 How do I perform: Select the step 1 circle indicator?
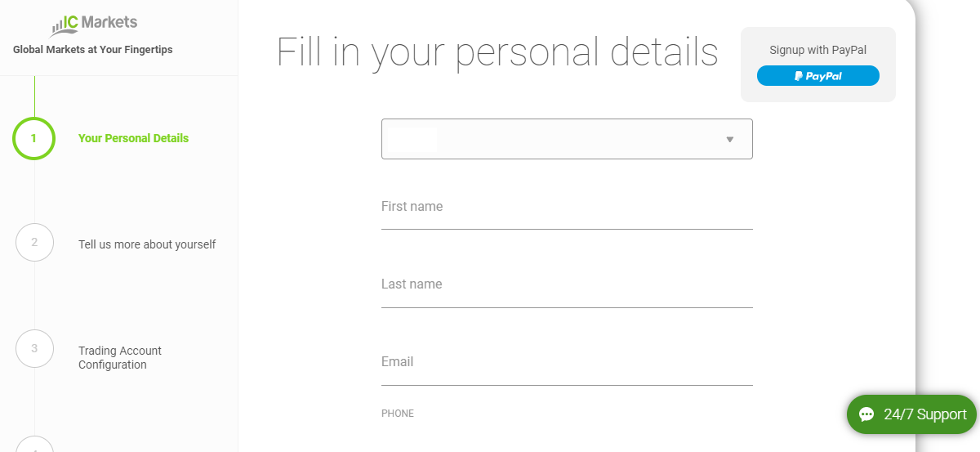33,138
